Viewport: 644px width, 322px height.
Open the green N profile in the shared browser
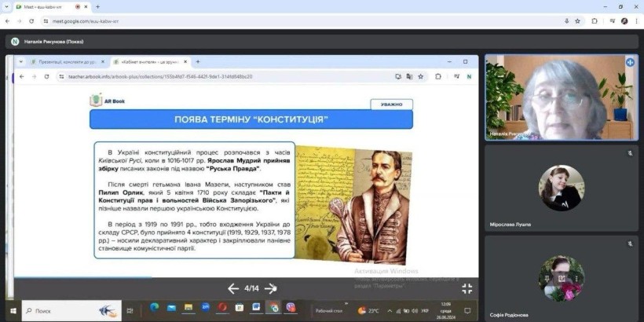469,76
